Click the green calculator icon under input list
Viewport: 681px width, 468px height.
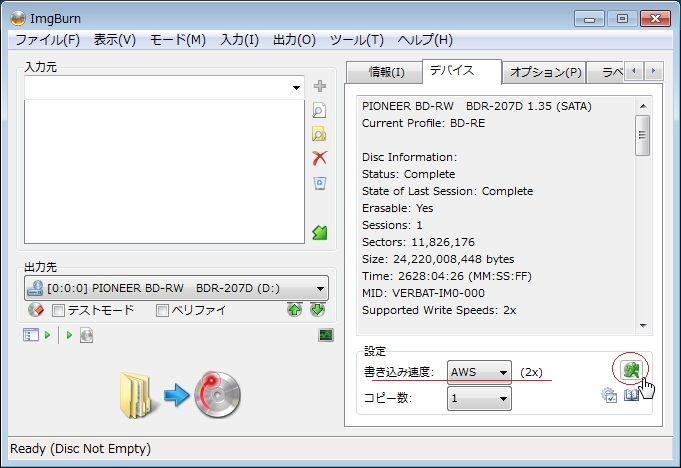pos(320,233)
